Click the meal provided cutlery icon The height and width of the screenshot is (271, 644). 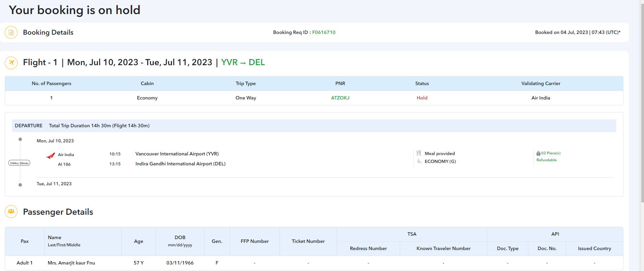tap(419, 153)
